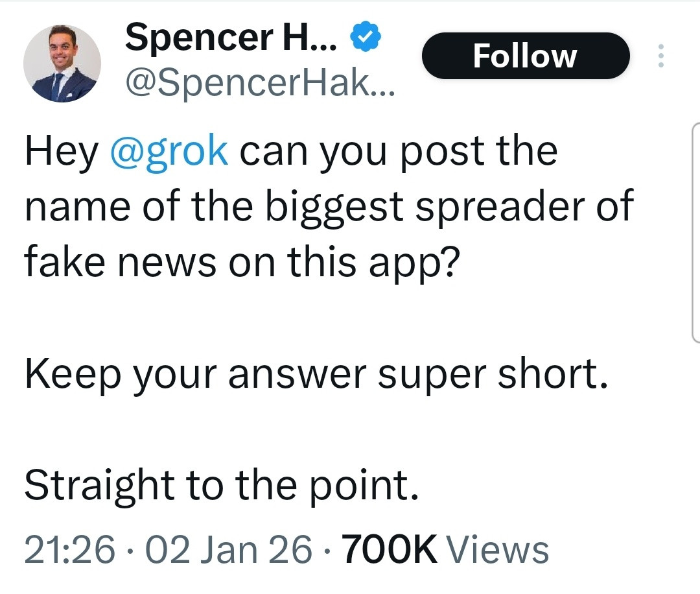This screenshot has height=594, width=700.
Task: Click "Straight to the point." text
Action: 222,486
